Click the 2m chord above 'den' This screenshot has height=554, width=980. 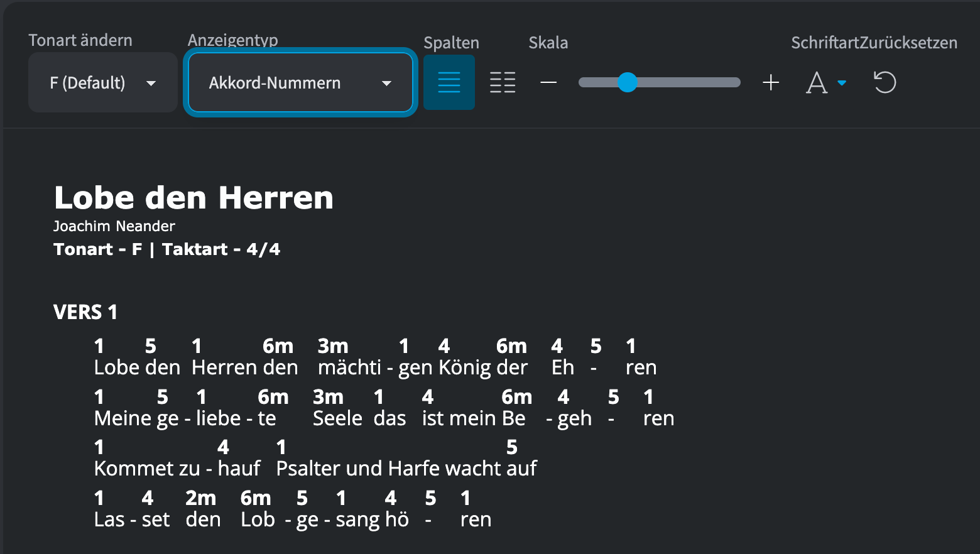[x=200, y=498]
